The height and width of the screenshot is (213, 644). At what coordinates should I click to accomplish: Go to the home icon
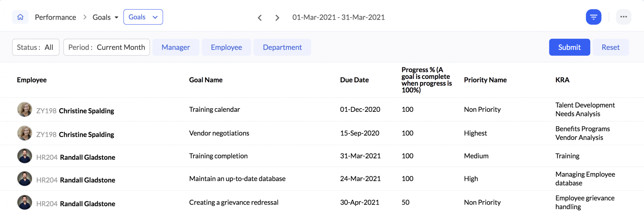[x=20, y=17]
